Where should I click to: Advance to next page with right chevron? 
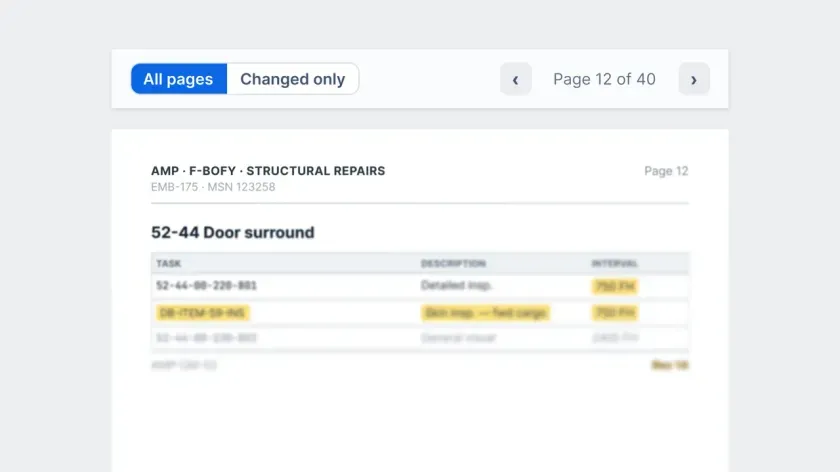pyautogui.click(x=694, y=79)
